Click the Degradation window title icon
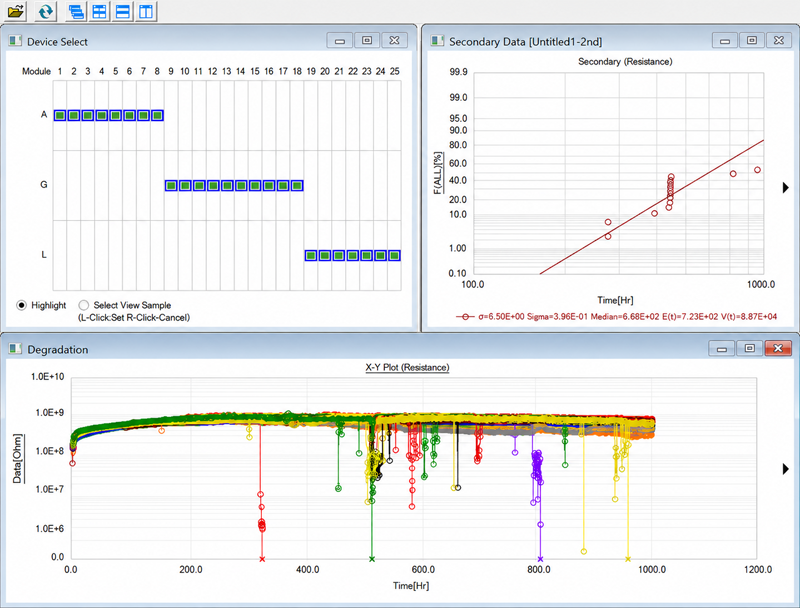The height and width of the screenshot is (608, 800). point(15,349)
